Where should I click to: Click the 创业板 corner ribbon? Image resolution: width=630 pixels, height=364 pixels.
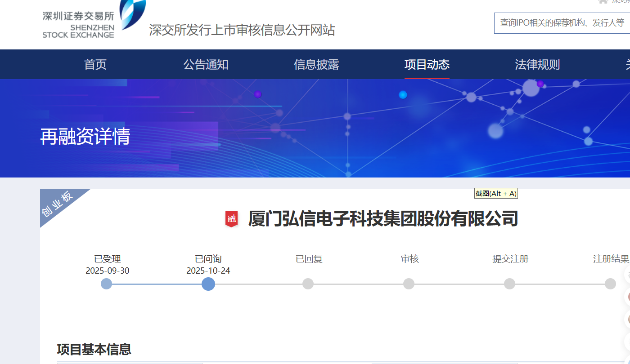tap(58, 204)
